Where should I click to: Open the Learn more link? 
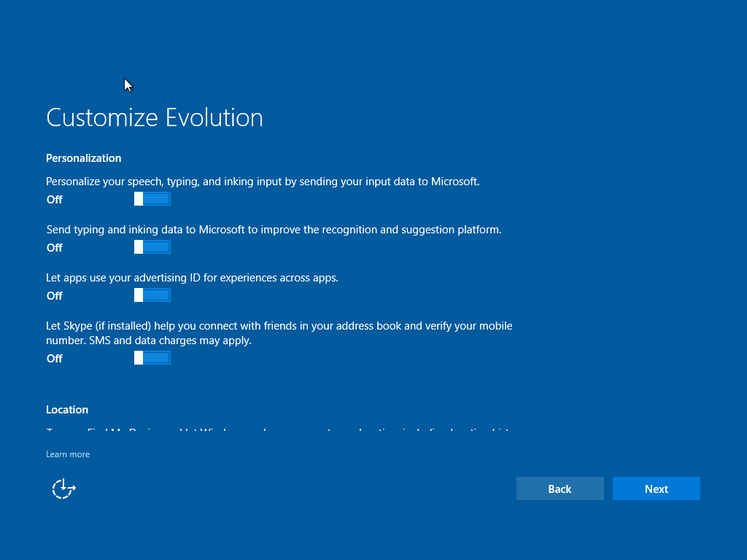pos(68,454)
